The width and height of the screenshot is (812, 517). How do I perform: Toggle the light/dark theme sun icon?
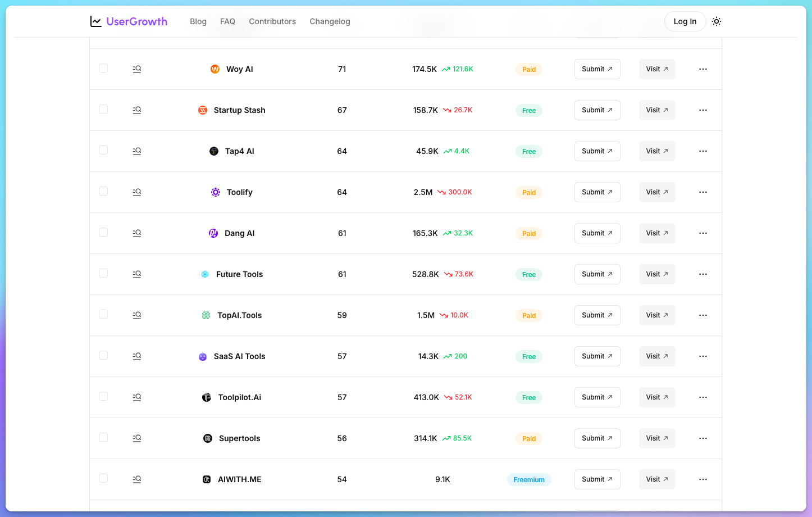tap(717, 21)
